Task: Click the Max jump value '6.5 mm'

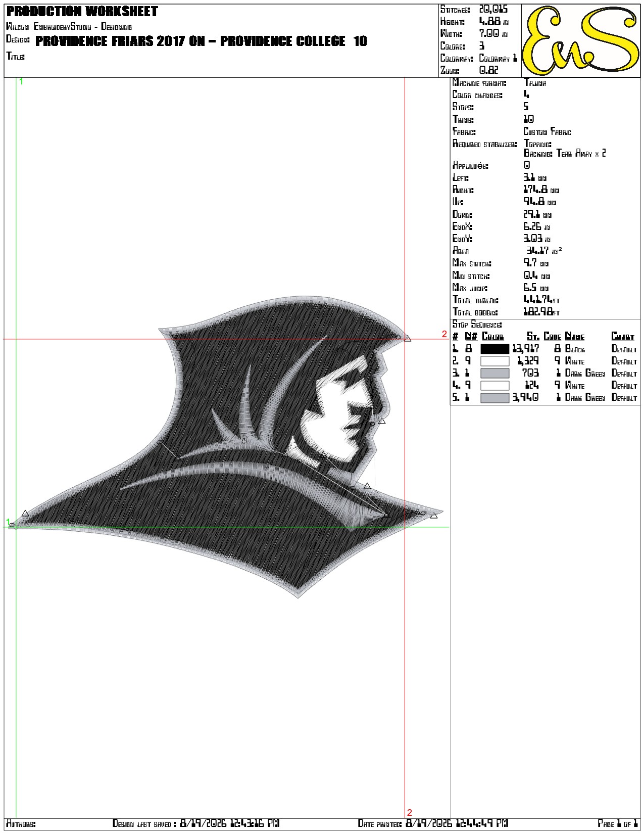Action: (536, 288)
